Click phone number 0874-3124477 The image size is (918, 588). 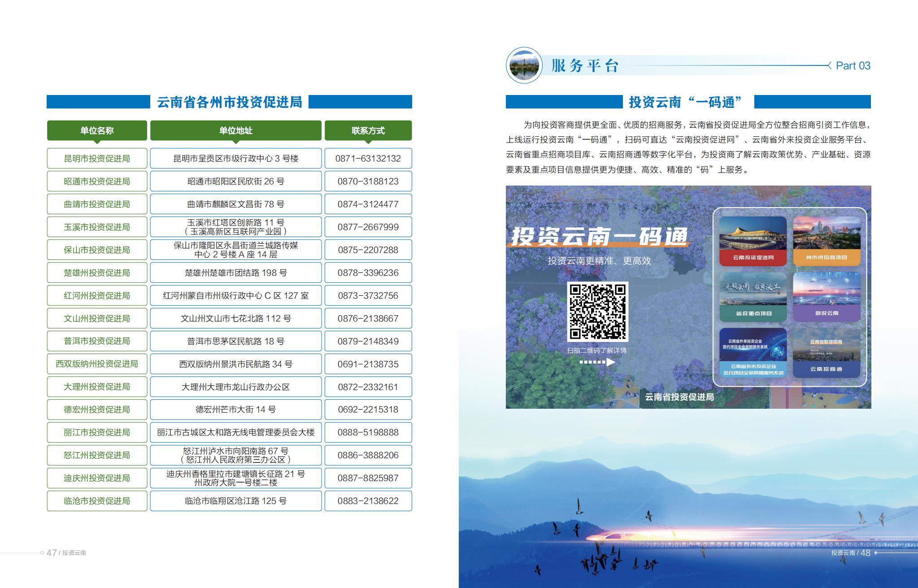[368, 204]
